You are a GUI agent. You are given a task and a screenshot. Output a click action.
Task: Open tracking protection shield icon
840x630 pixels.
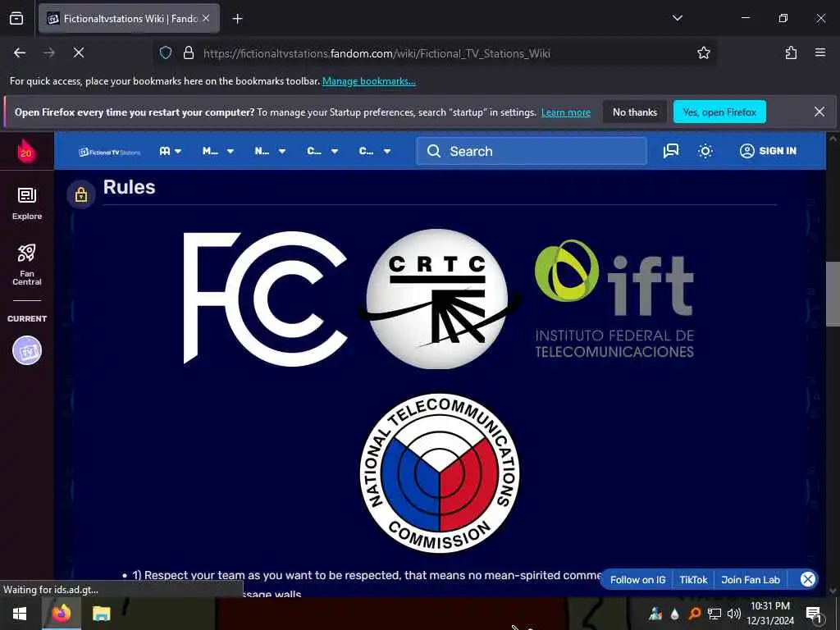(x=166, y=52)
